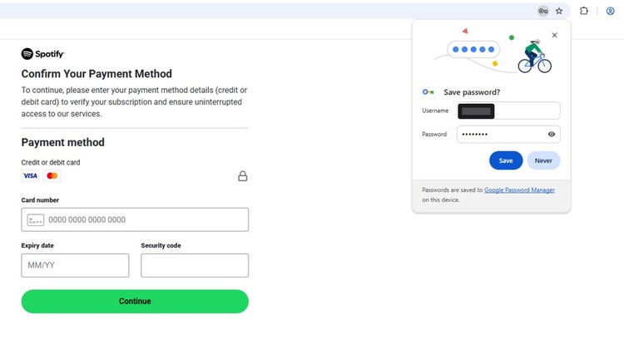Screen dimensions: 624x364
Task: Click the Username field in Save password popup
Action: [x=508, y=111]
